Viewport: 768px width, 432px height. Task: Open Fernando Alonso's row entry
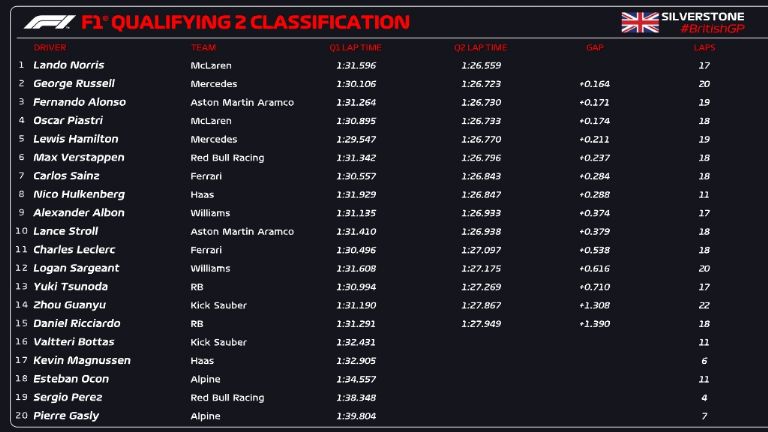pos(79,102)
